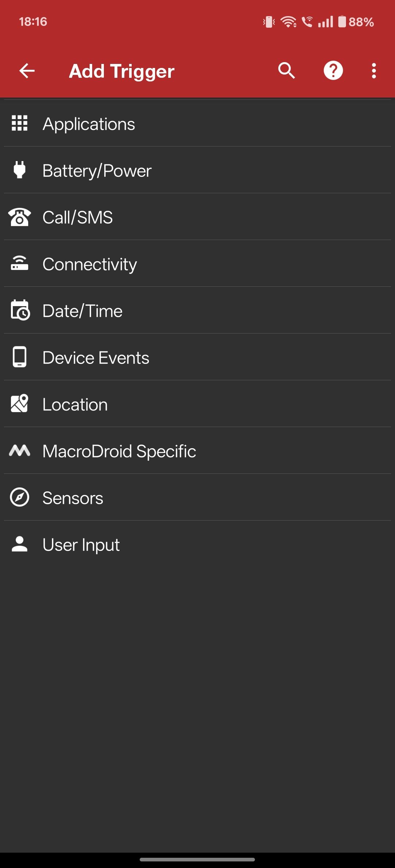
Task: Tap the Wi-Fi status bar icon
Action: pyautogui.click(x=289, y=22)
